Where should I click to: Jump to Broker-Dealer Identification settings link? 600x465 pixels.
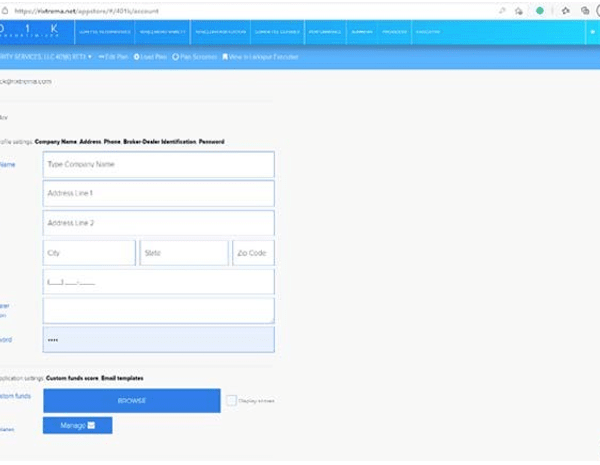pyautogui.click(x=160, y=142)
